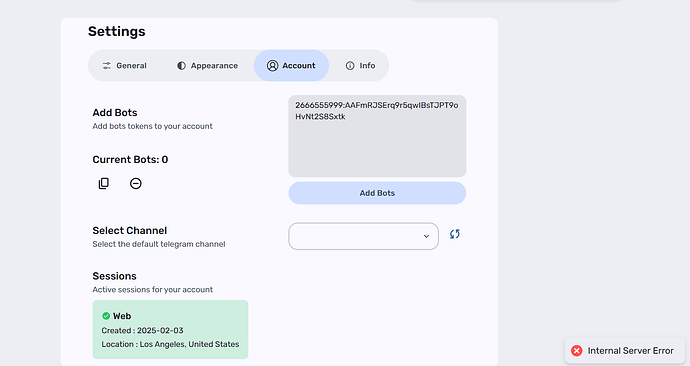Click the Sessions section heading
The image size is (690, 366).
[114, 276]
